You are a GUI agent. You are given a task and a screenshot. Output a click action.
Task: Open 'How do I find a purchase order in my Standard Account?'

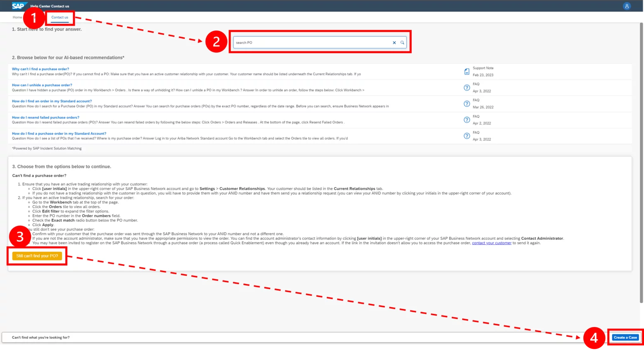click(59, 133)
